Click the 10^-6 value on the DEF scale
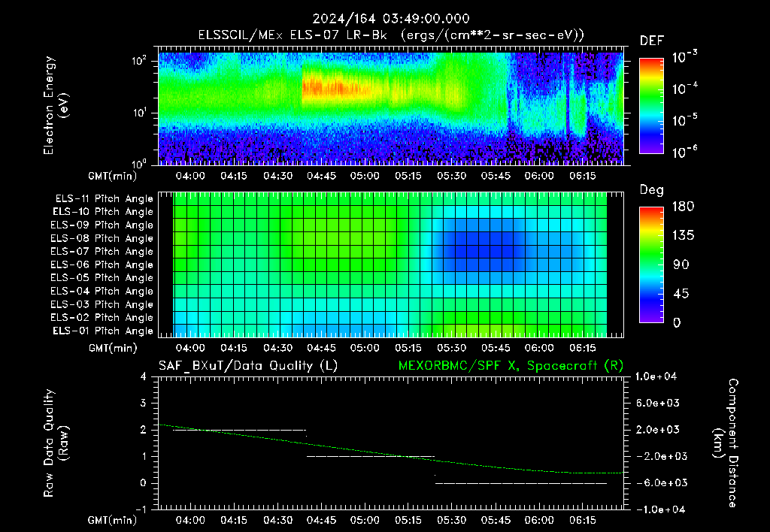 [x=684, y=152]
